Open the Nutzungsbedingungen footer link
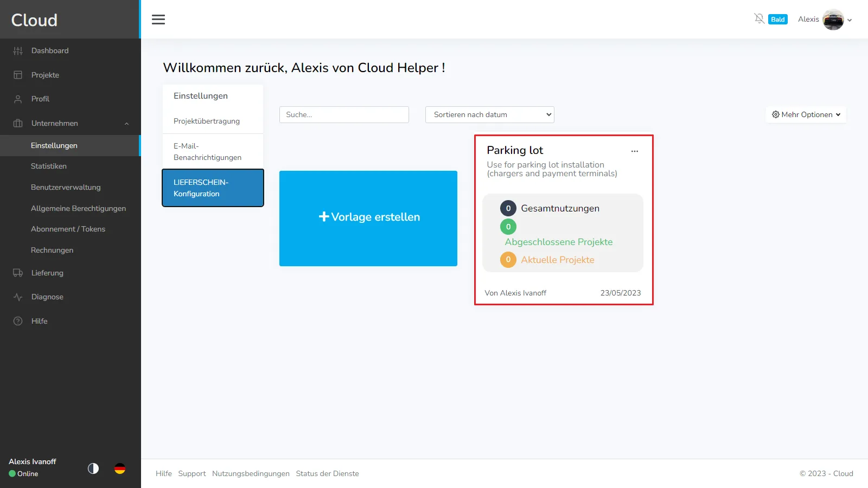868x488 pixels. pyautogui.click(x=251, y=473)
